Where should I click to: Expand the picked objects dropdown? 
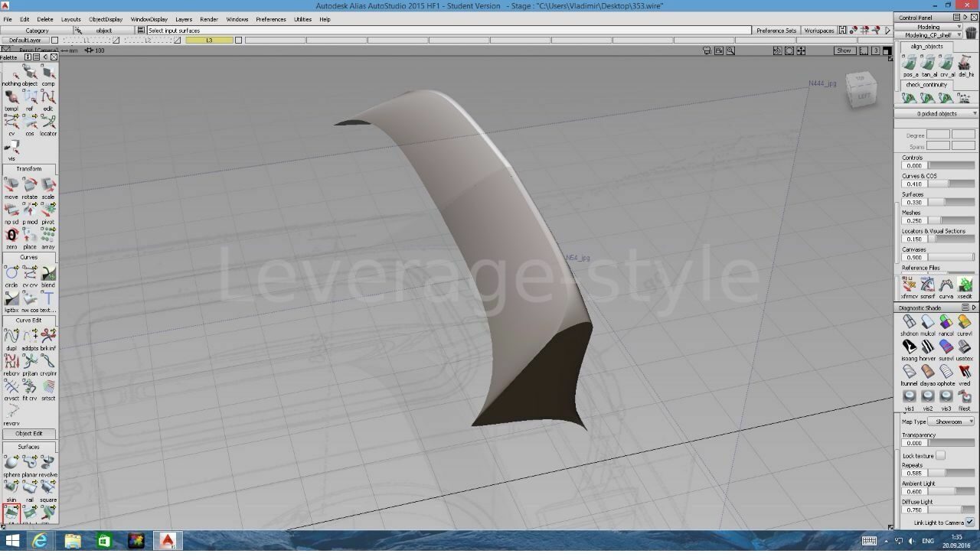[937, 113]
